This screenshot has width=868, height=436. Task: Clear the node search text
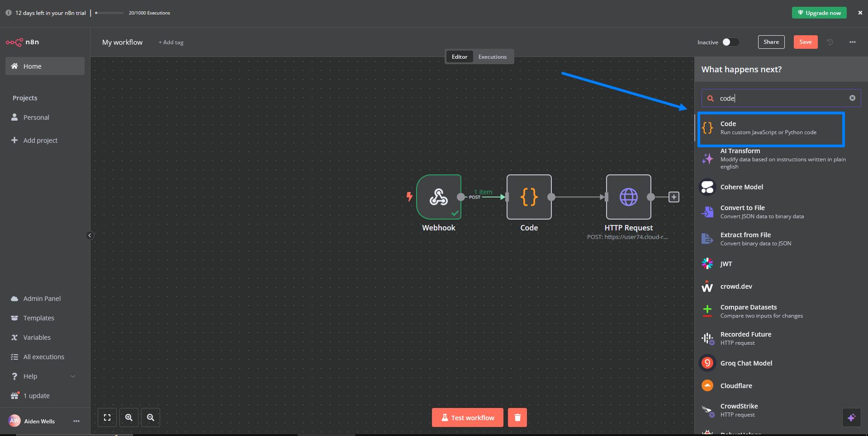(852, 98)
